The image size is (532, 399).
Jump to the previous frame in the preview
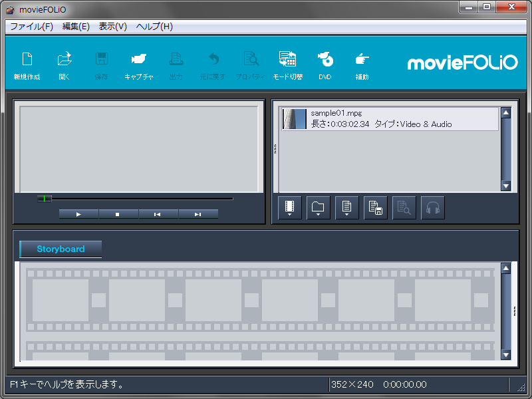[x=158, y=214]
